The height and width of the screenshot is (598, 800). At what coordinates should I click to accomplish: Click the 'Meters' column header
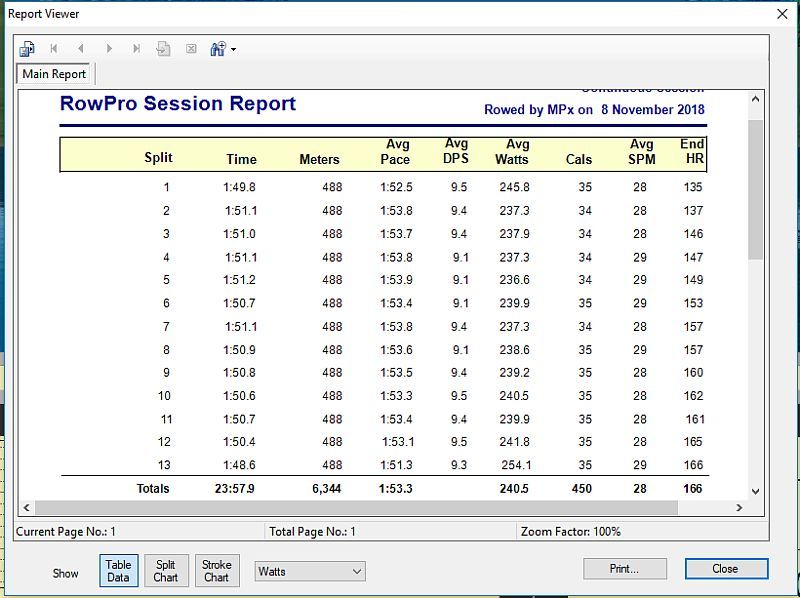tap(319, 160)
